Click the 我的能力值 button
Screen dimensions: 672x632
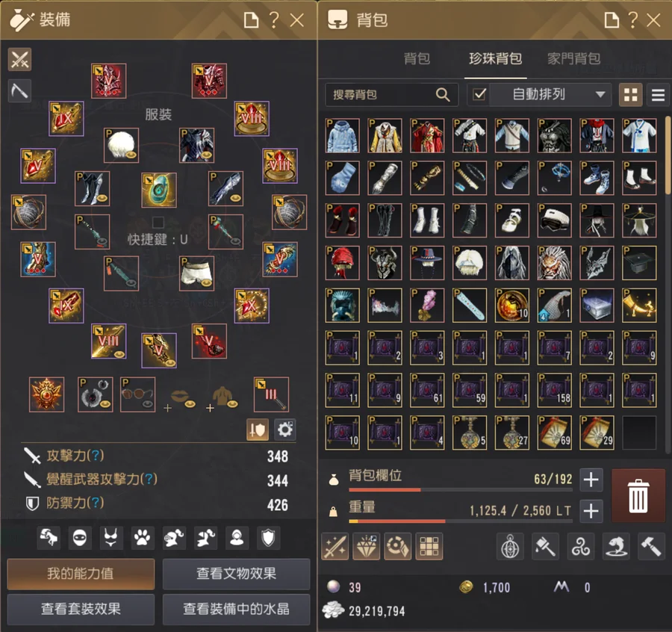[x=81, y=574]
